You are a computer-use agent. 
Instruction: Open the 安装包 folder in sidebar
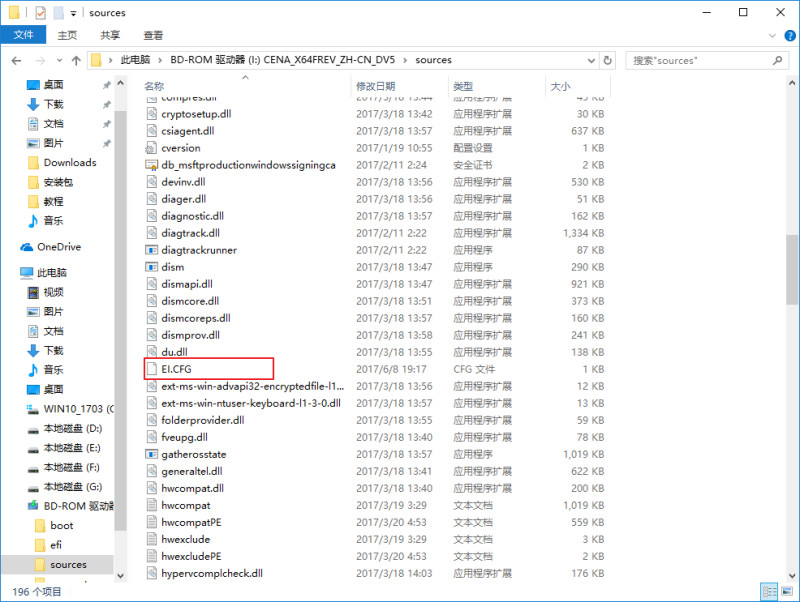tap(58, 182)
